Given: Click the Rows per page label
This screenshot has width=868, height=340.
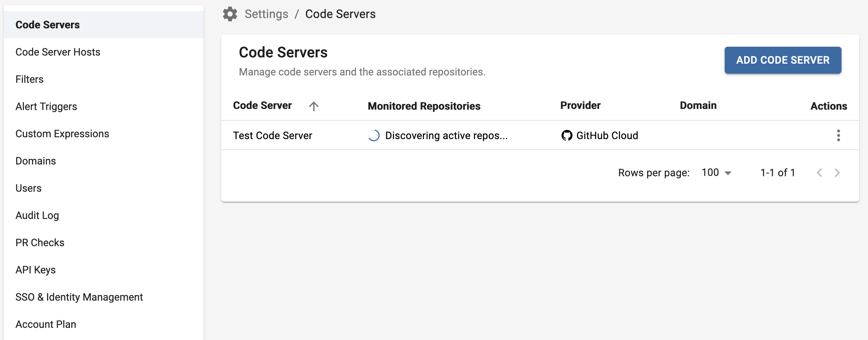Looking at the screenshot, I should click(654, 173).
